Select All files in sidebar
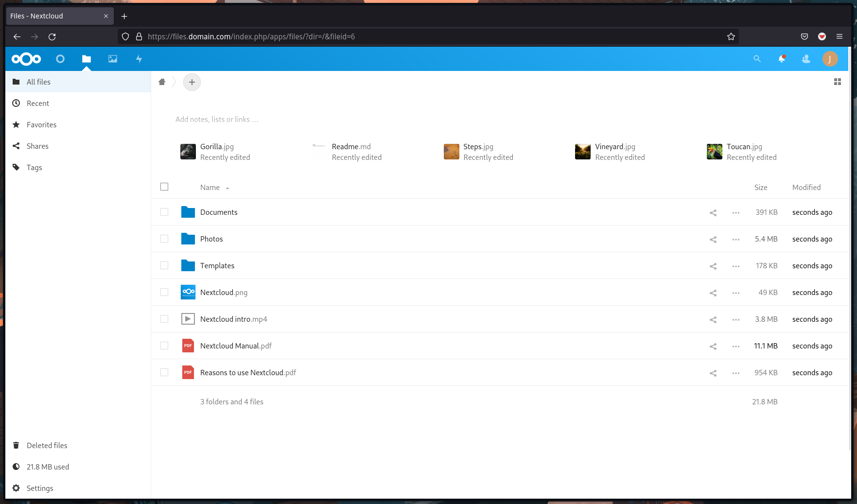This screenshot has height=504, width=857. [x=78, y=82]
